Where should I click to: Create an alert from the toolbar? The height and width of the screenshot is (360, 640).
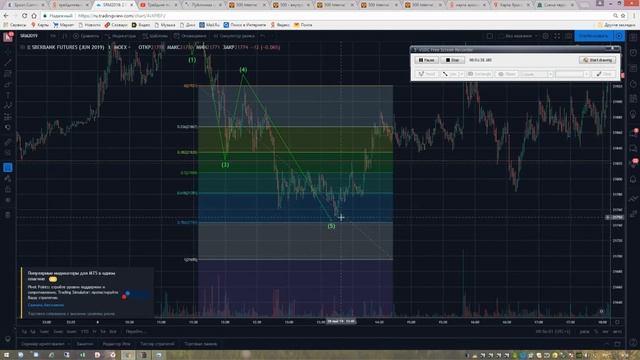pos(190,36)
